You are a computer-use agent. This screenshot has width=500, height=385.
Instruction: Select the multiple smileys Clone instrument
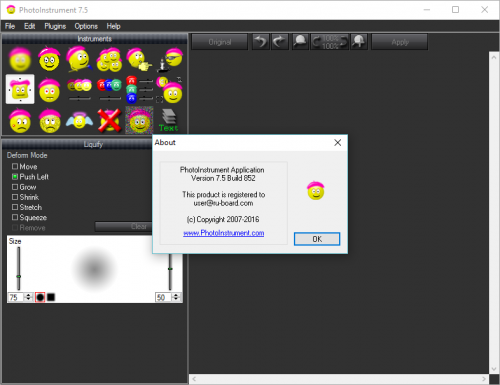pyautogui.click(x=109, y=59)
